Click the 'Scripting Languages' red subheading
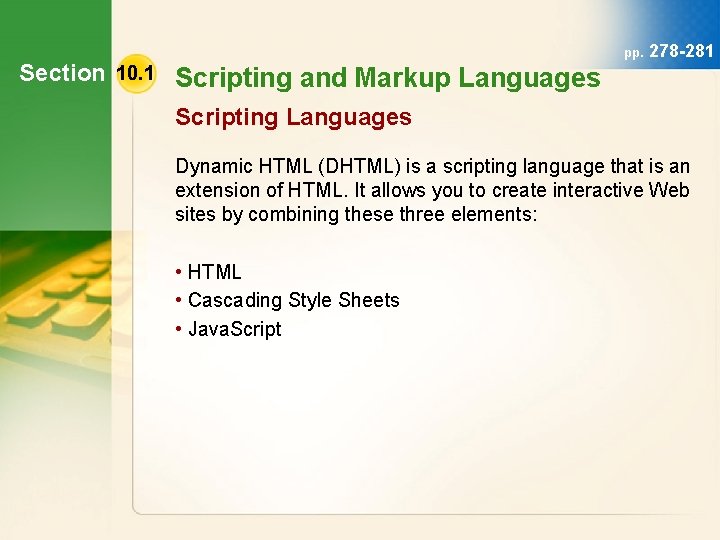 click(293, 117)
